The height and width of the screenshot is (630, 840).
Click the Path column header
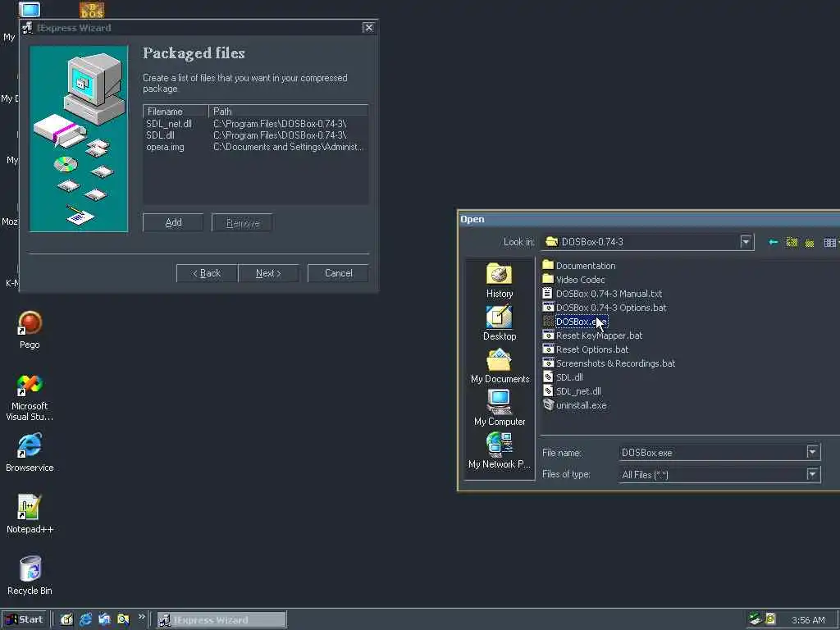pyautogui.click(x=288, y=112)
